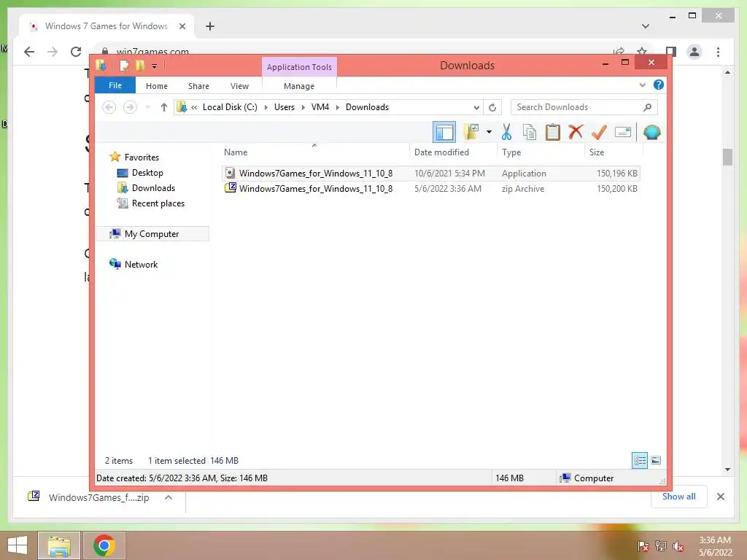Open the Manage ribbon tab

click(x=299, y=86)
